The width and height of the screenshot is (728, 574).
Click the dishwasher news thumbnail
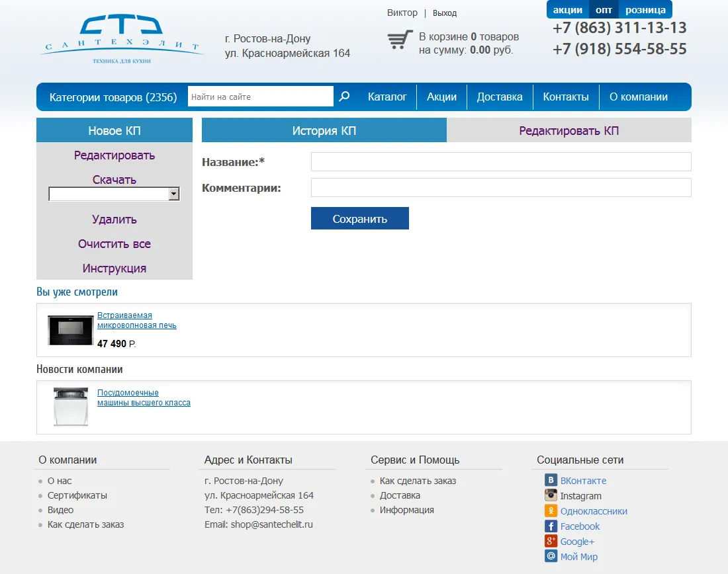click(71, 407)
